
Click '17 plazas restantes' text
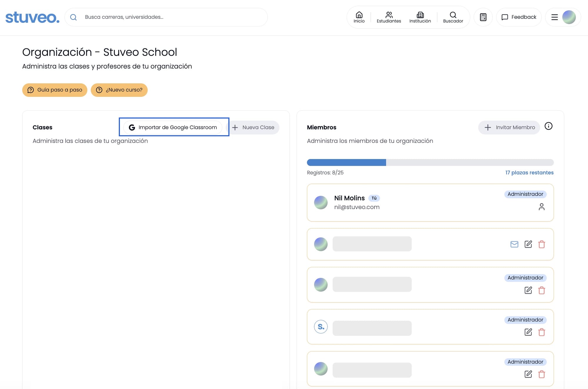529,173
